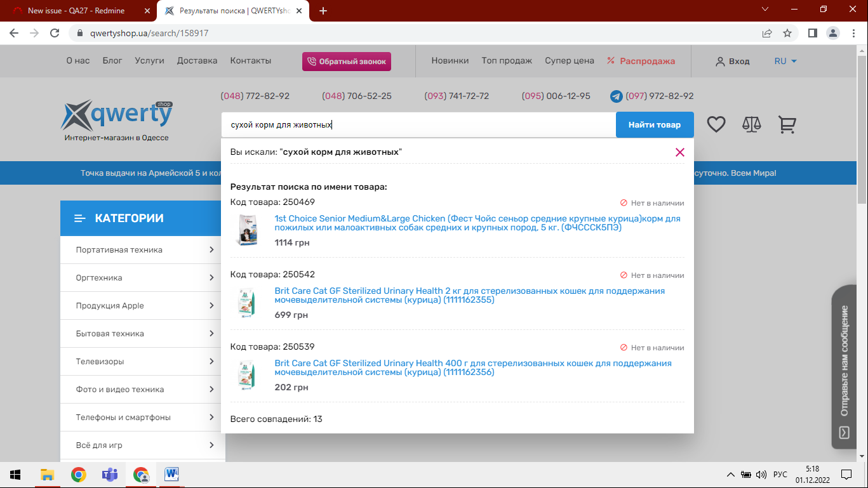The height and width of the screenshot is (488, 868).
Task: Open the wishlist heart icon
Action: (716, 124)
